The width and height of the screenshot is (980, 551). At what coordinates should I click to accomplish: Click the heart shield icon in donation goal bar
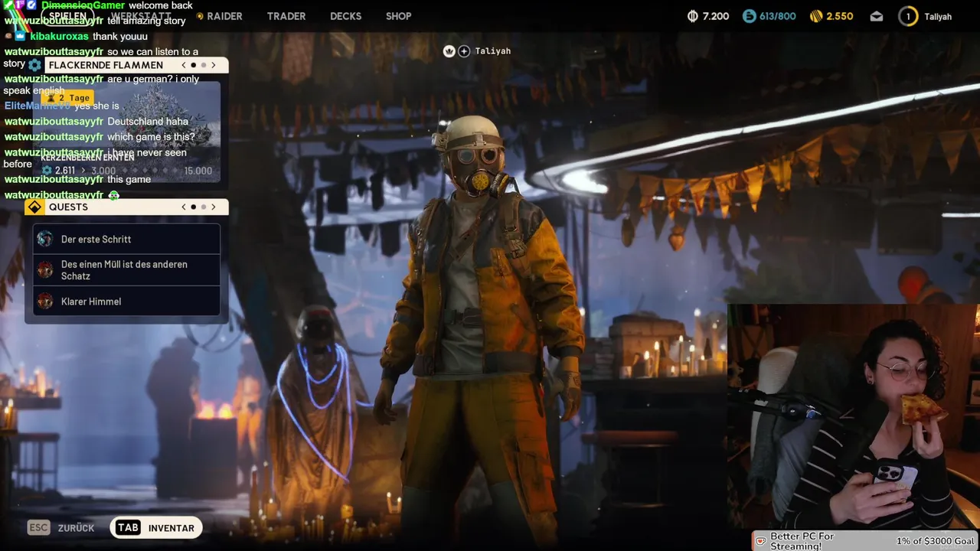pos(761,541)
